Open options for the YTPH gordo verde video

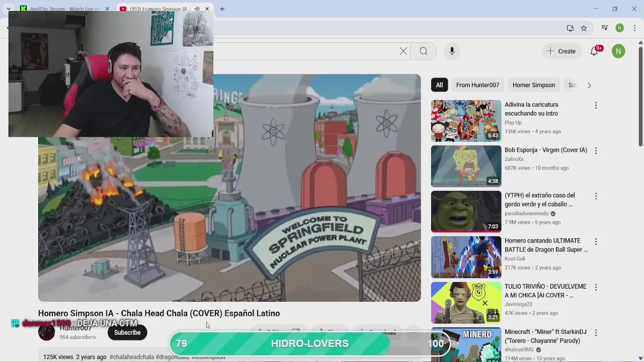(x=596, y=196)
